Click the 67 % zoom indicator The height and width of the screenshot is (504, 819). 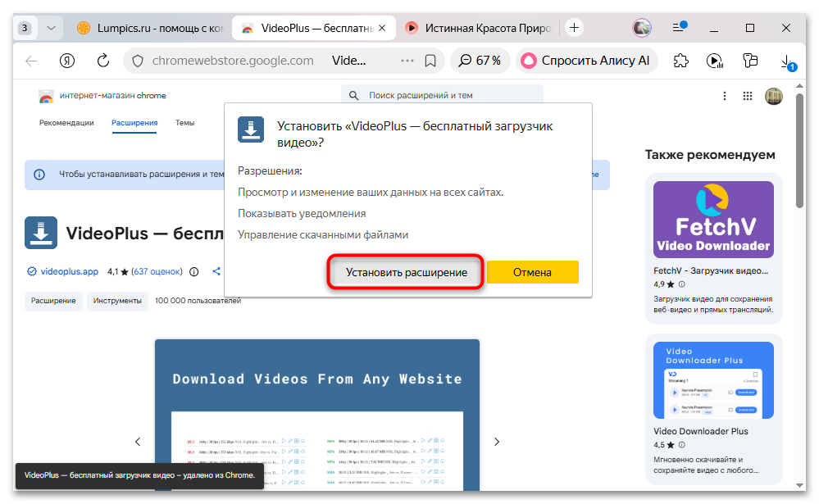click(x=480, y=61)
